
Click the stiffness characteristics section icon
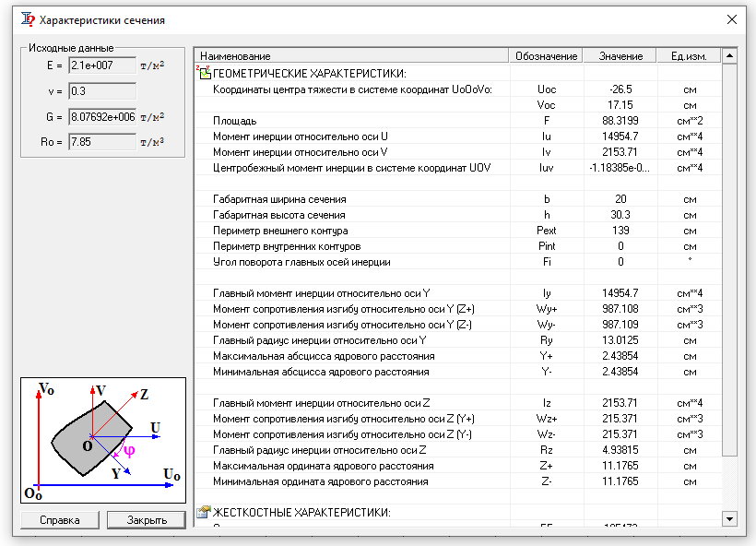point(204,512)
